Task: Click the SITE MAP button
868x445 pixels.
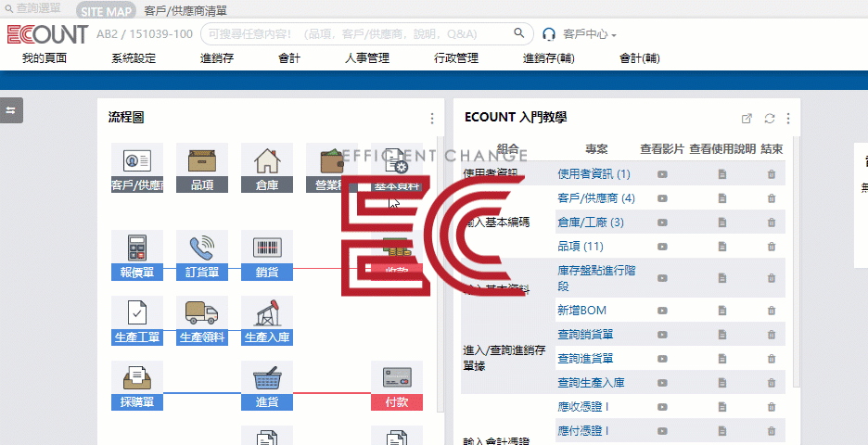Action: pos(105,11)
